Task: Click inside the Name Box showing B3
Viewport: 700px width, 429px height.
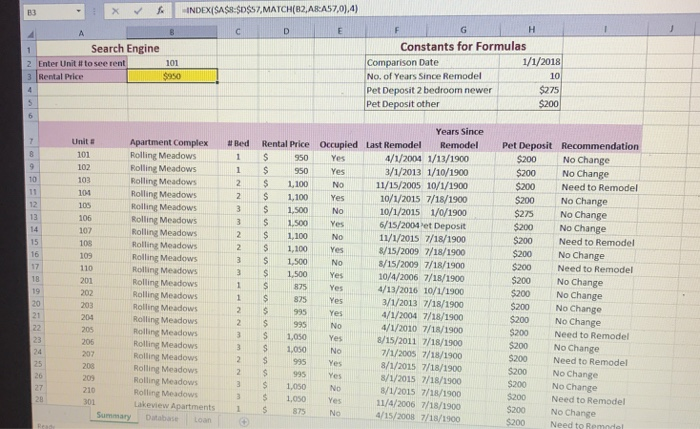Action: [48, 12]
